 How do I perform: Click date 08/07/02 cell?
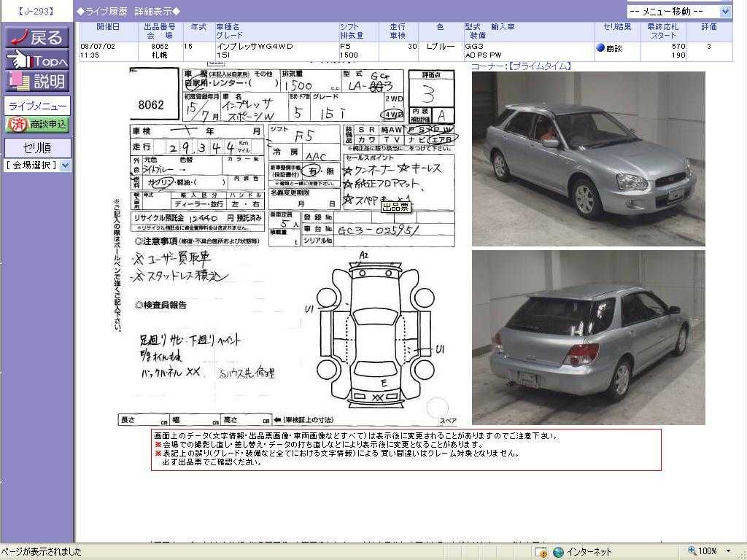(98, 46)
